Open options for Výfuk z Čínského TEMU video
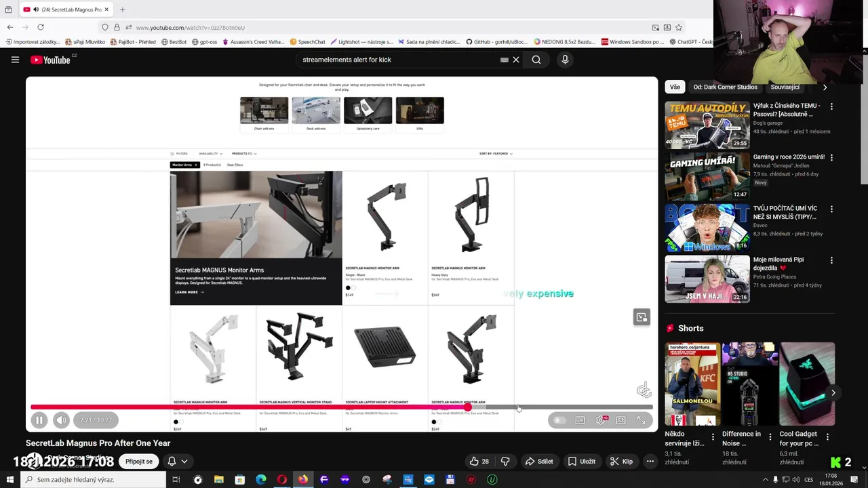This screenshot has width=868, height=488. (831, 106)
